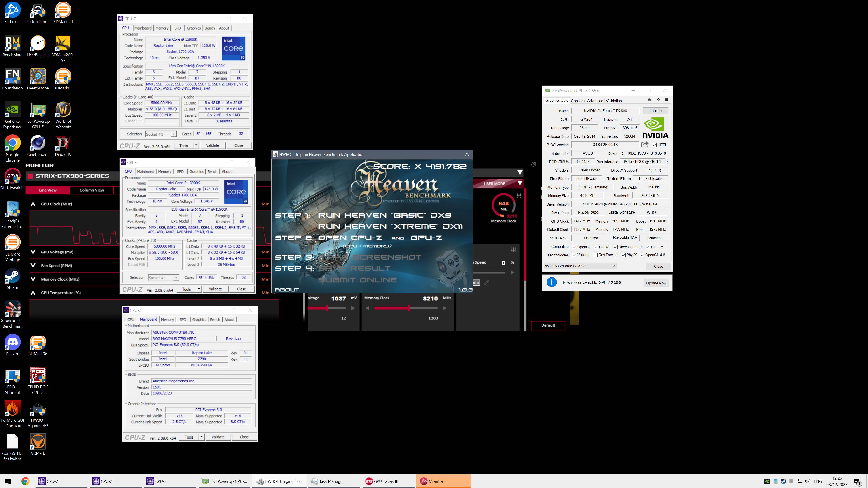Collapse GPU Clock (MHz) monitor section
868x488 pixels.
point(33,204)
